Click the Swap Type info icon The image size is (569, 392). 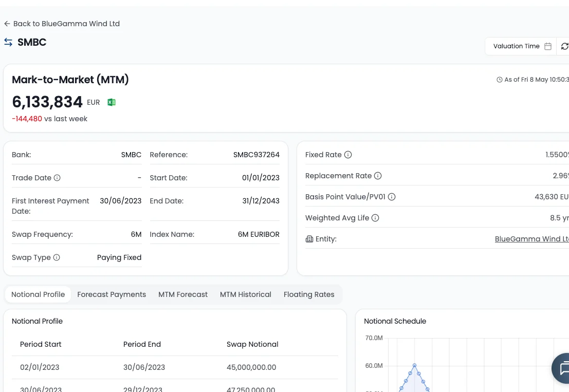pos(56,257)
